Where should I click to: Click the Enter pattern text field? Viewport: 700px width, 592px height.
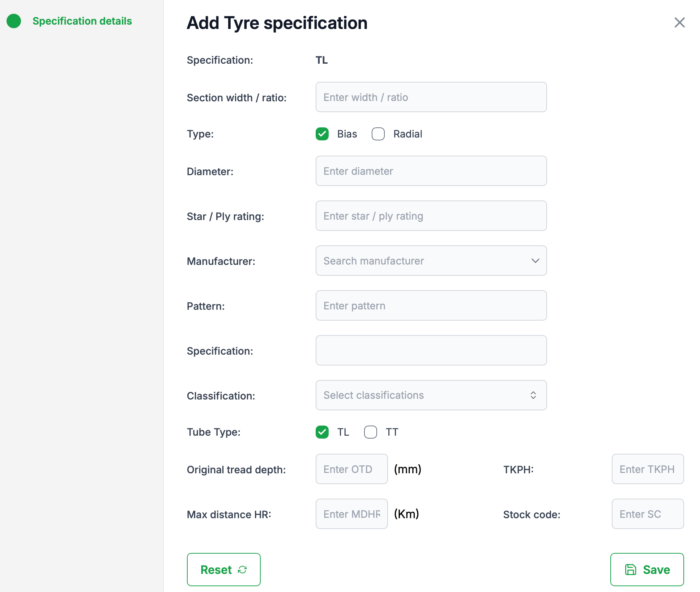tap(431, 306)
